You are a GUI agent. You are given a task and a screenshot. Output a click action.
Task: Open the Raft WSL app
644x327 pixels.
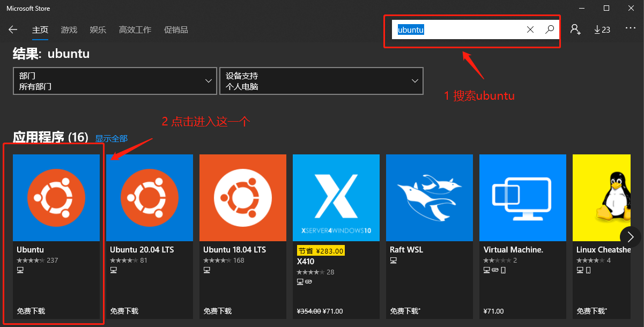[x=429, y=198]
